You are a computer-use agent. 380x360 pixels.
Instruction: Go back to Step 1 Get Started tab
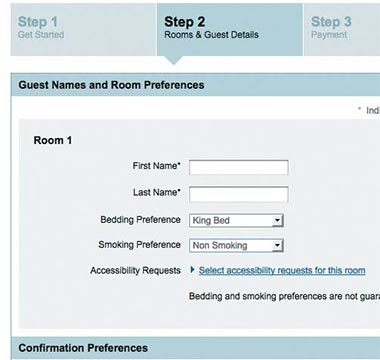(x=83, y=29)
